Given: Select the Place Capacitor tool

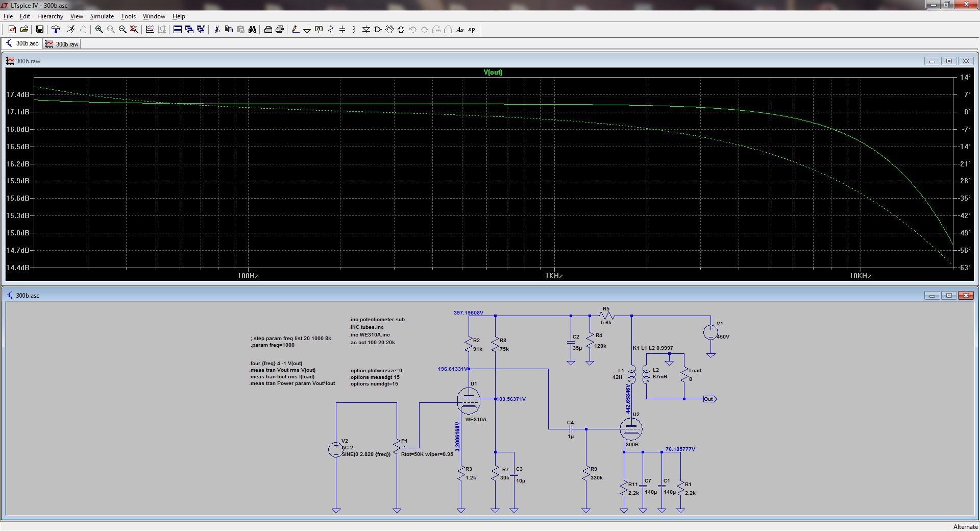Looking at the screenshot, I should coord(342,30).
